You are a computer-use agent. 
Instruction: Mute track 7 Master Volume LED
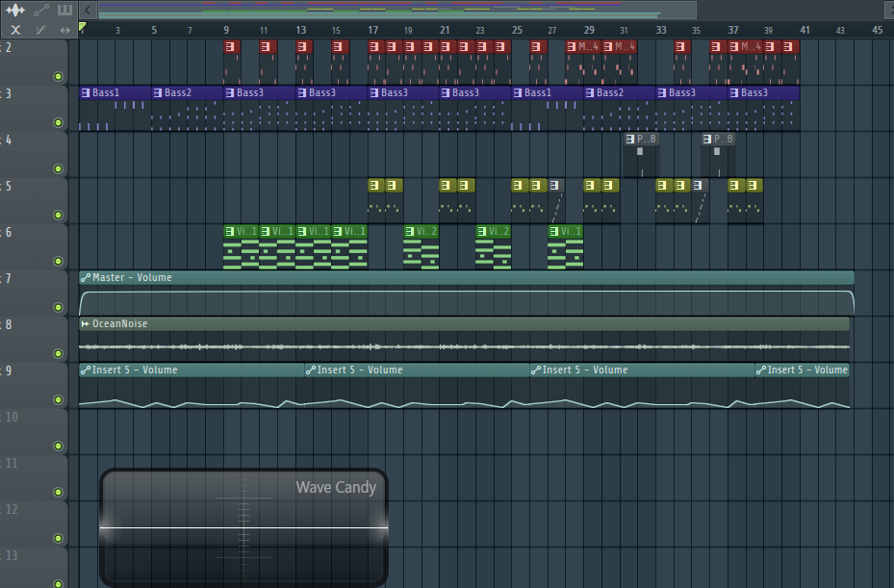(58, 307)
